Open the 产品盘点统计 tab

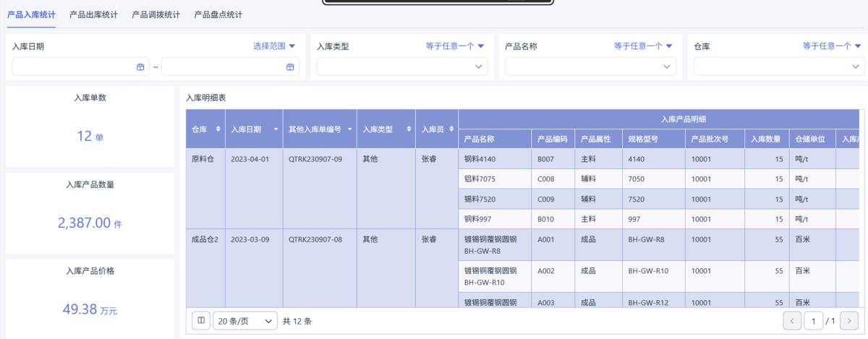pyautogui.click(x=218, y=14)
